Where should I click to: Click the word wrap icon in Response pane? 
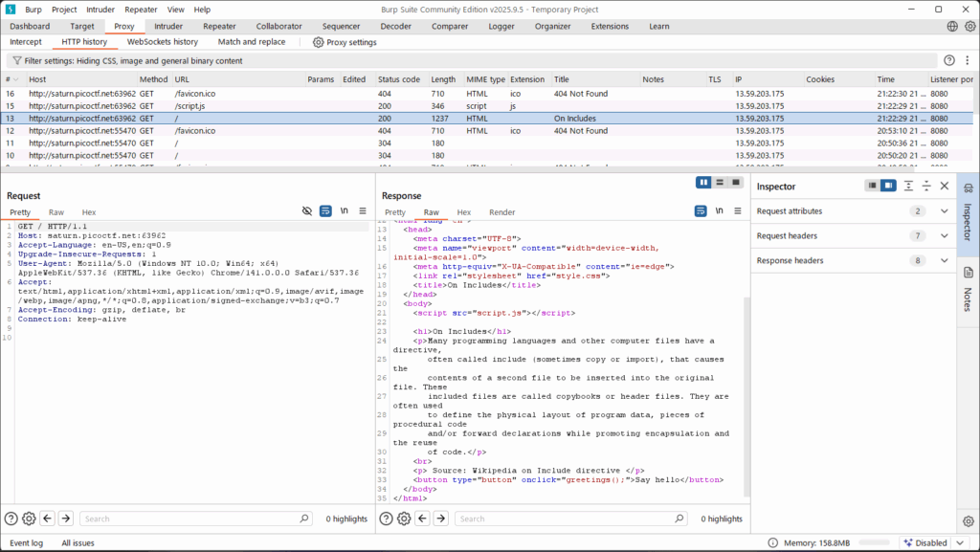pyautogui.click(x=702, y=211)
